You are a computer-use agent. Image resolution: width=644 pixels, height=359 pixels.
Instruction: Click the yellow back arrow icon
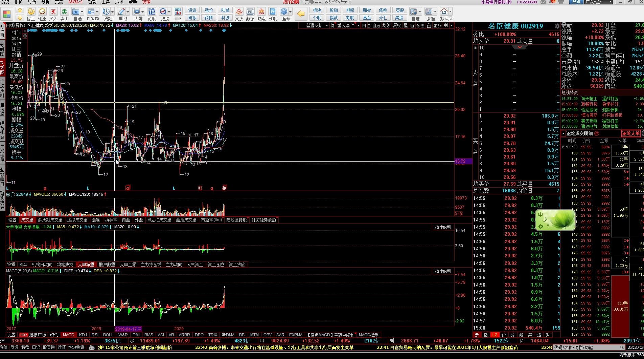(300, 14)
